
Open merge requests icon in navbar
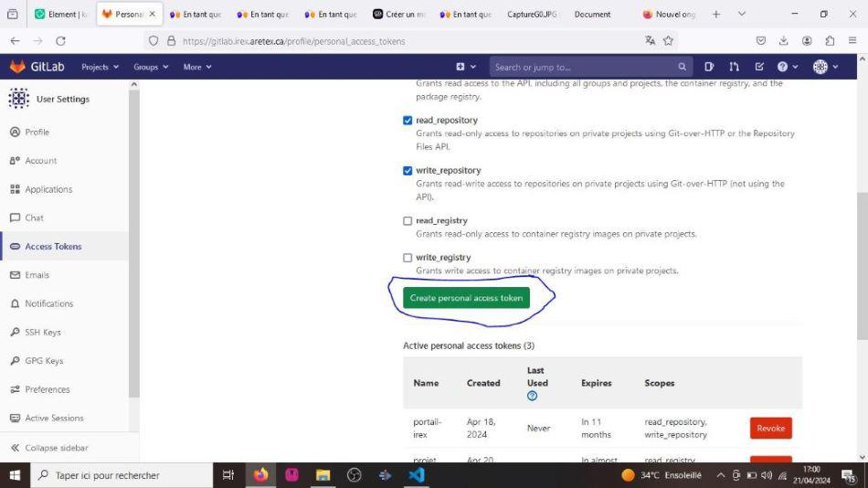[734, 67]
